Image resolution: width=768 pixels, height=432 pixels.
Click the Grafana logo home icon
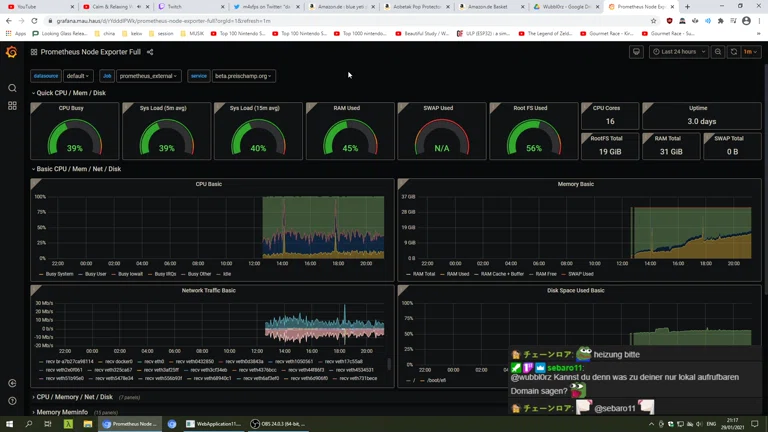[12, 52]
